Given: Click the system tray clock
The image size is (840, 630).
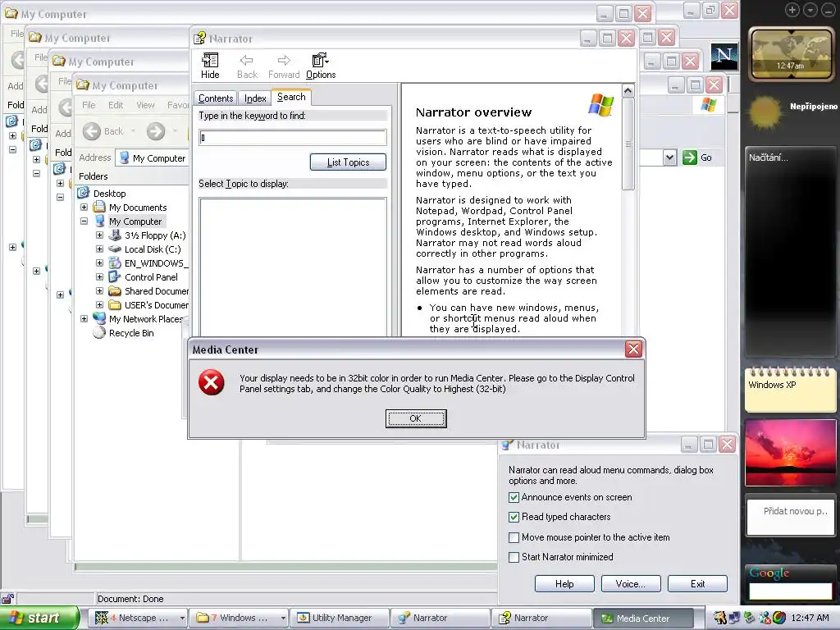Looking at the screenshot, I should (810, 619).
